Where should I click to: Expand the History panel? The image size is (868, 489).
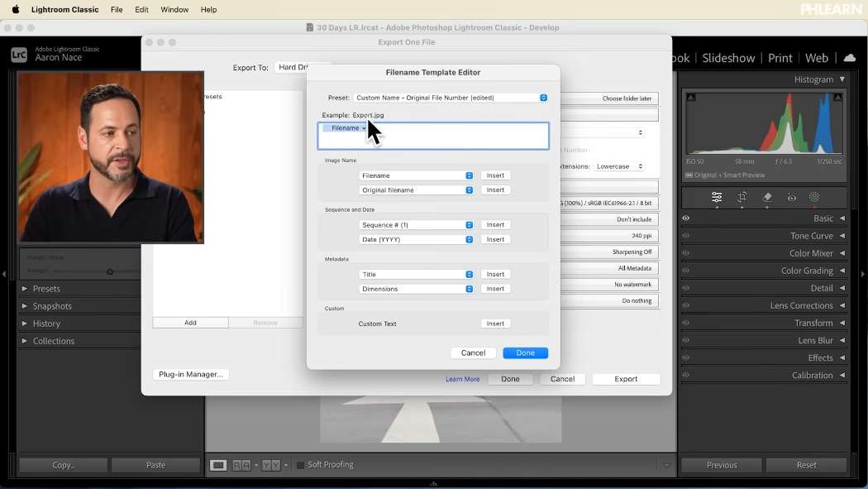pos(24,324)
